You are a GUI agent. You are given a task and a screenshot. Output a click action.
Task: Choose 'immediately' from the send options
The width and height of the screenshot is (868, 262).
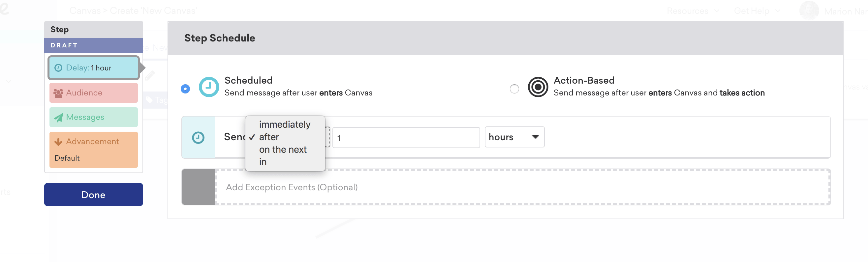(x=284, y=125)
